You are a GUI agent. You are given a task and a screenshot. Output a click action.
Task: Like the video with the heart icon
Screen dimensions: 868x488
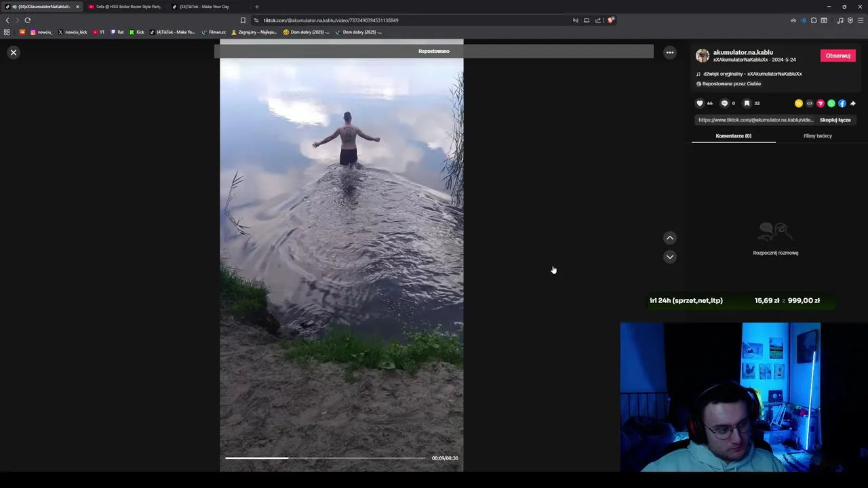coord(700,103)
